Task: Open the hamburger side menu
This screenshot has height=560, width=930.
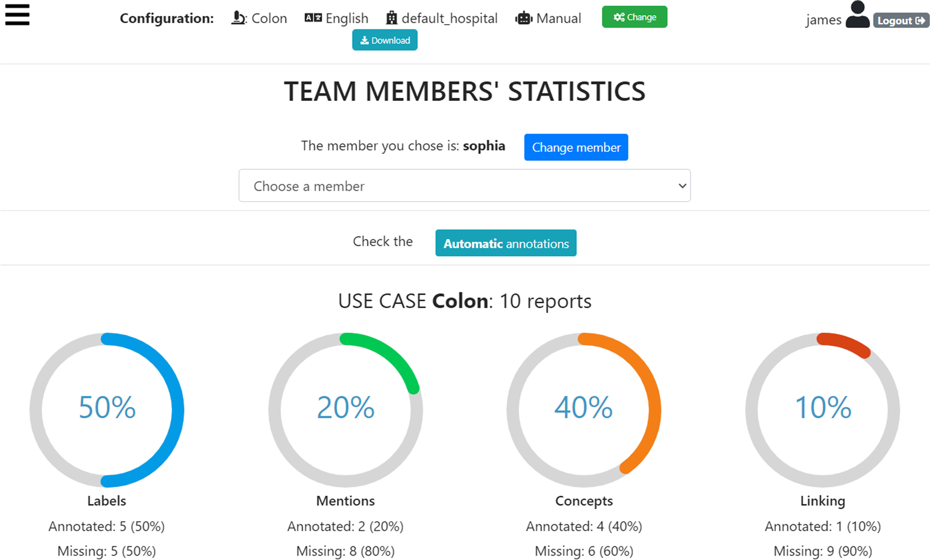Action: (17, 15)
